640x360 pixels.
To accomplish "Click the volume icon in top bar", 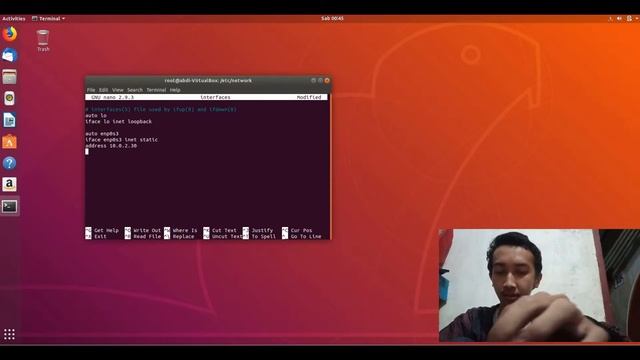I will point(620,18).
